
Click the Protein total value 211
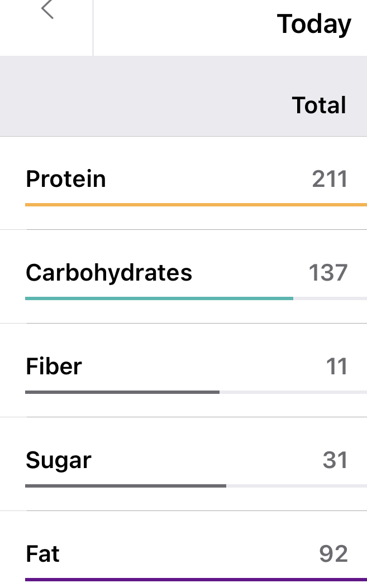330,179
